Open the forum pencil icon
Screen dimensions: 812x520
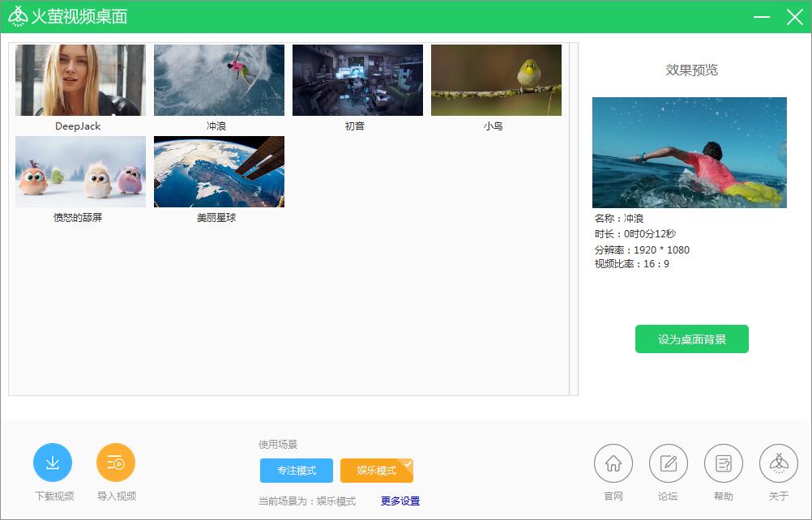click(668, 463)
